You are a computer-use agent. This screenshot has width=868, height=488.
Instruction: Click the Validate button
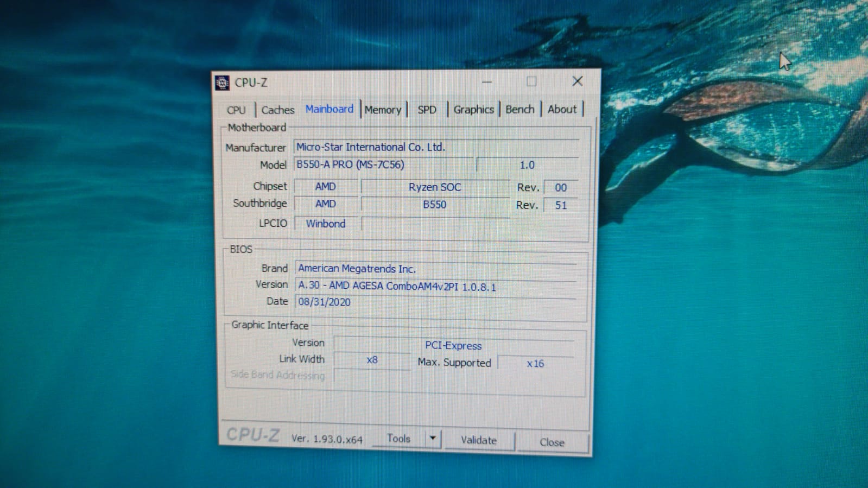pyautogui.click(x=479, y=440)
